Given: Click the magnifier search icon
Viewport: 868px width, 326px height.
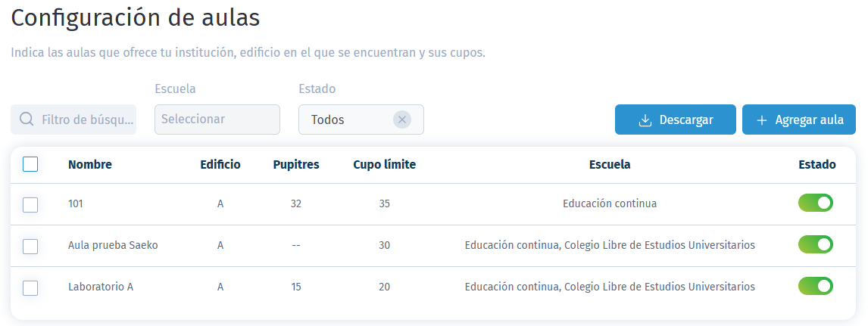Looking at the screenshot, I should (26, 120).
